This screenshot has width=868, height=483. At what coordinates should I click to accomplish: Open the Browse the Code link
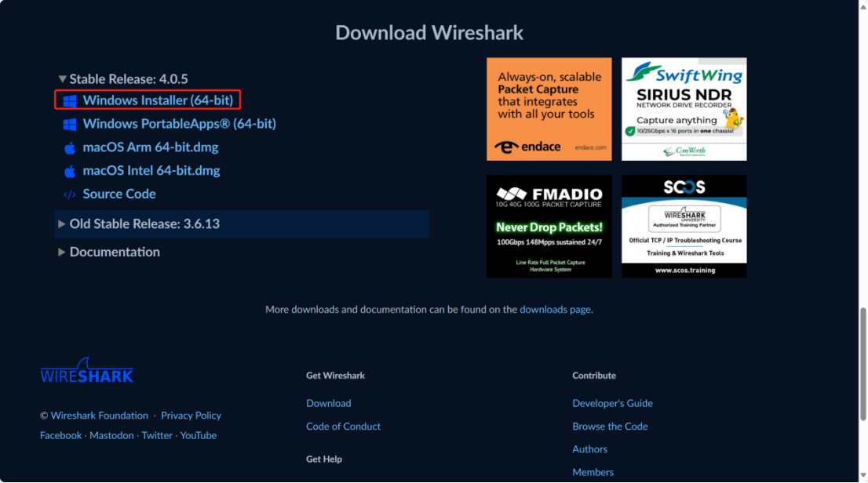610,427
